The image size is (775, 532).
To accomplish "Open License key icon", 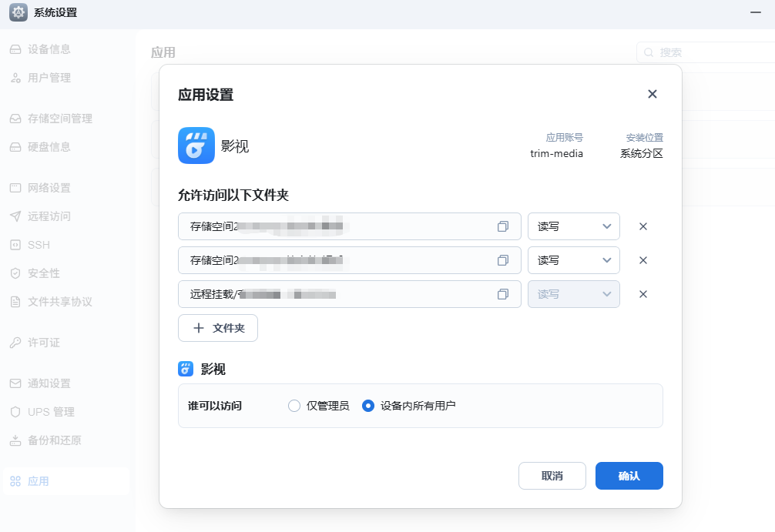I will click(x=15, y=343).
